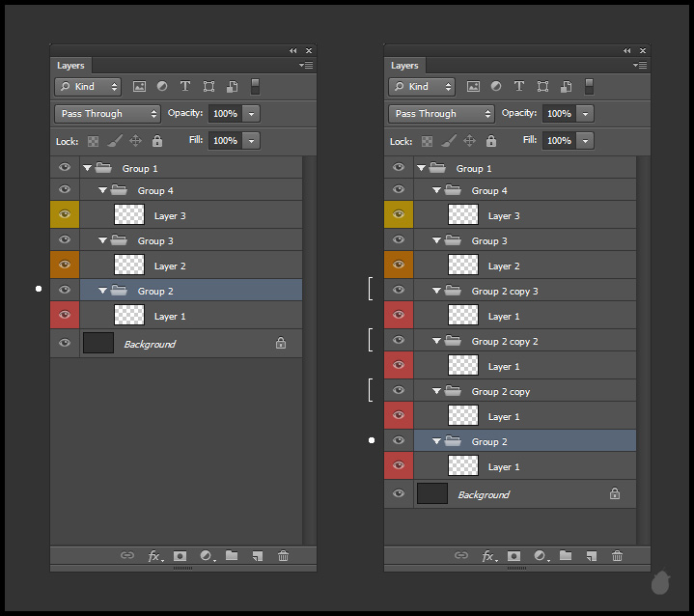Click lock position icon in right panel
Image resolution: width=694 pixels, height=616 pixels.
pos(469,141)
